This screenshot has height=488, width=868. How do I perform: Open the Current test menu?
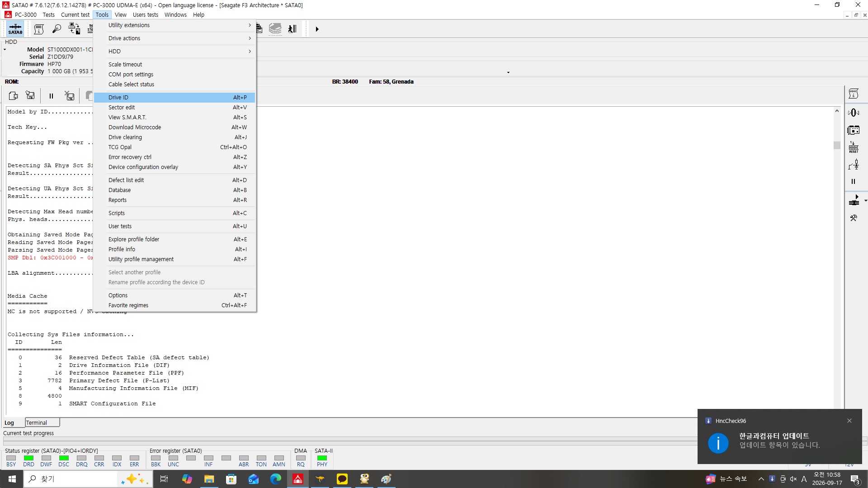[x=75, y=14]
